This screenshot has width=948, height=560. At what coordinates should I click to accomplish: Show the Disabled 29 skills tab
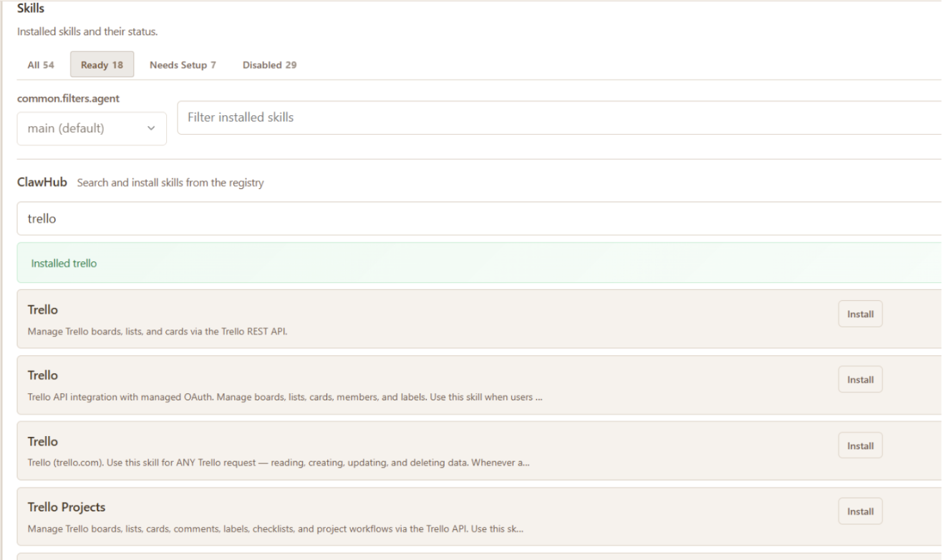tap(270, 65)
